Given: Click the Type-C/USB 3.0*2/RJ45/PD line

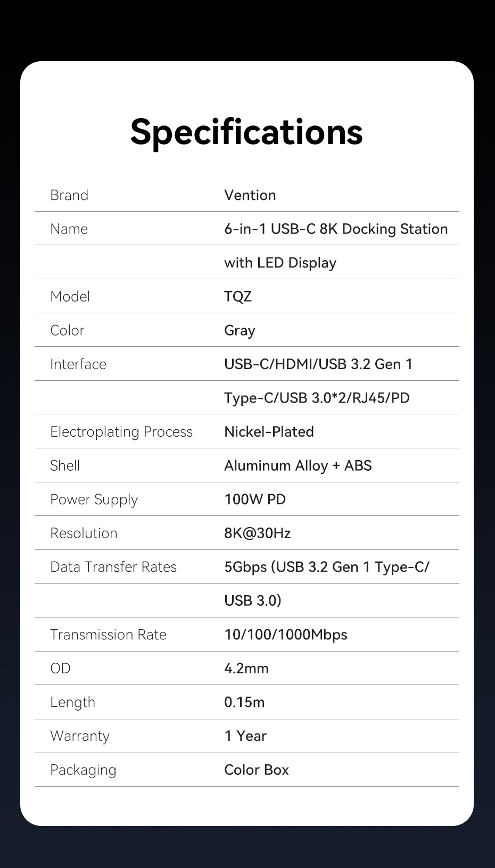Looking at the screenshot, I should click(x=317, y=398).
